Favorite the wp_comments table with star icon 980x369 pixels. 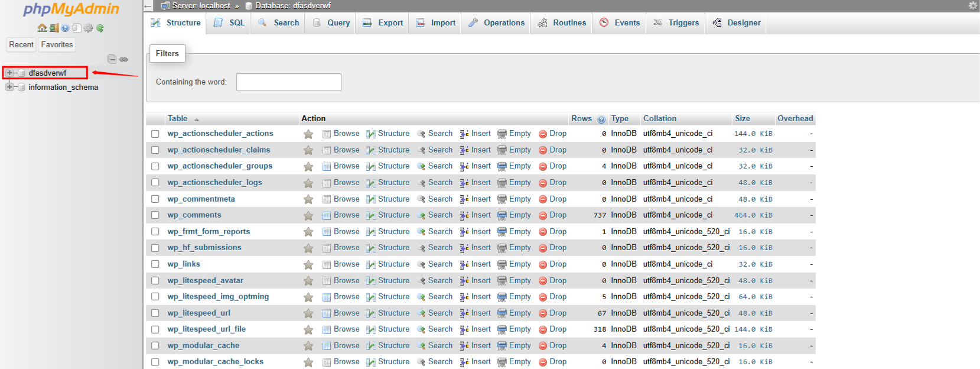pos(308,215)
